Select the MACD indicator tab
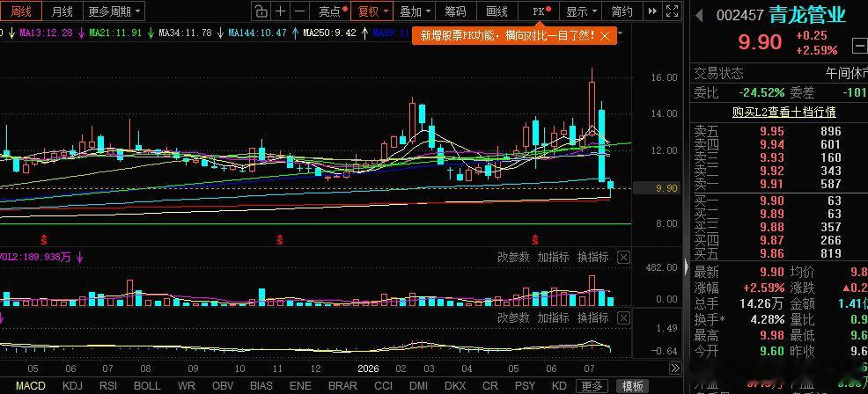This screenshot has height=394, width=868. click(x=31, y=386)
